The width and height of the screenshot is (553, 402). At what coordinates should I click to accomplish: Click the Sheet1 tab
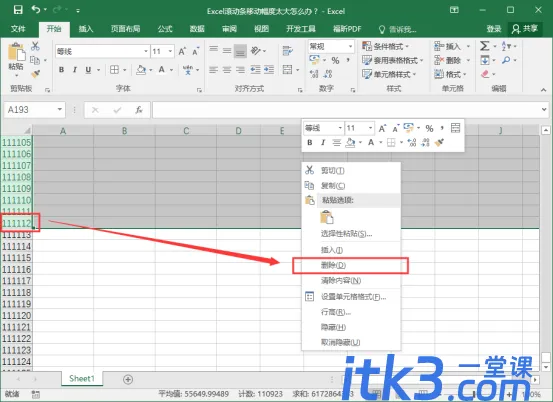click(x=82, y=379)
